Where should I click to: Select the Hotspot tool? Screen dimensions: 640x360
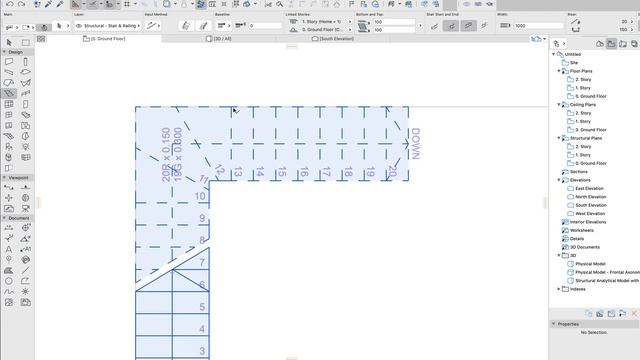tap(26, 291)
